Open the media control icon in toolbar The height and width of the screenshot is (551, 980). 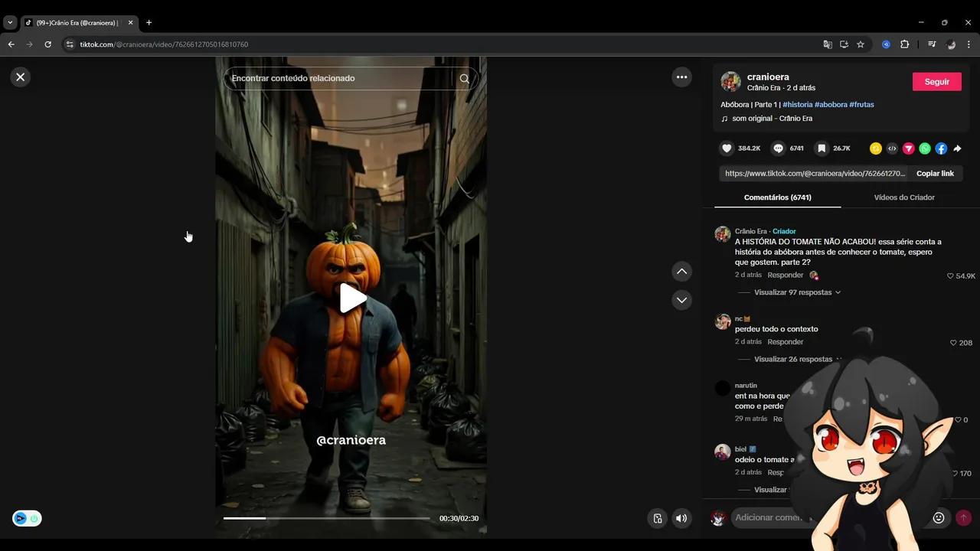click(932, 44)
